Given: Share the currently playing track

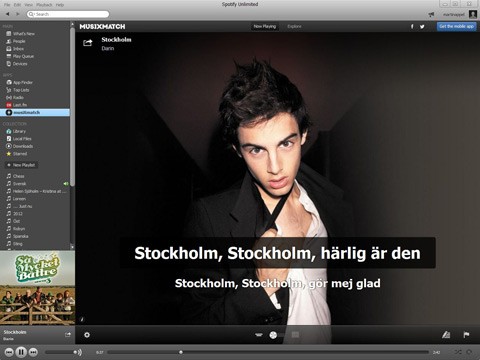Looking at the screenshot, I should tap(68, 334).
